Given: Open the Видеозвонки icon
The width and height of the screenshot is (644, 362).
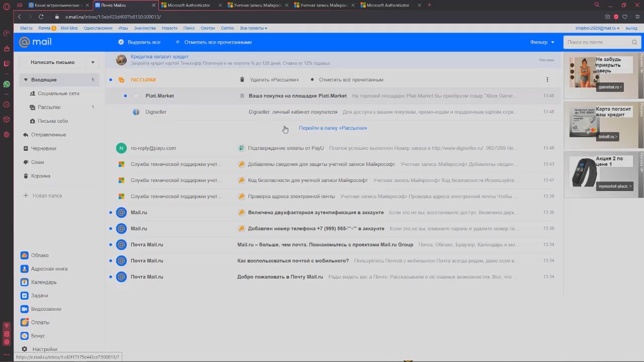Looking at the screenshot, I should 24,309.
